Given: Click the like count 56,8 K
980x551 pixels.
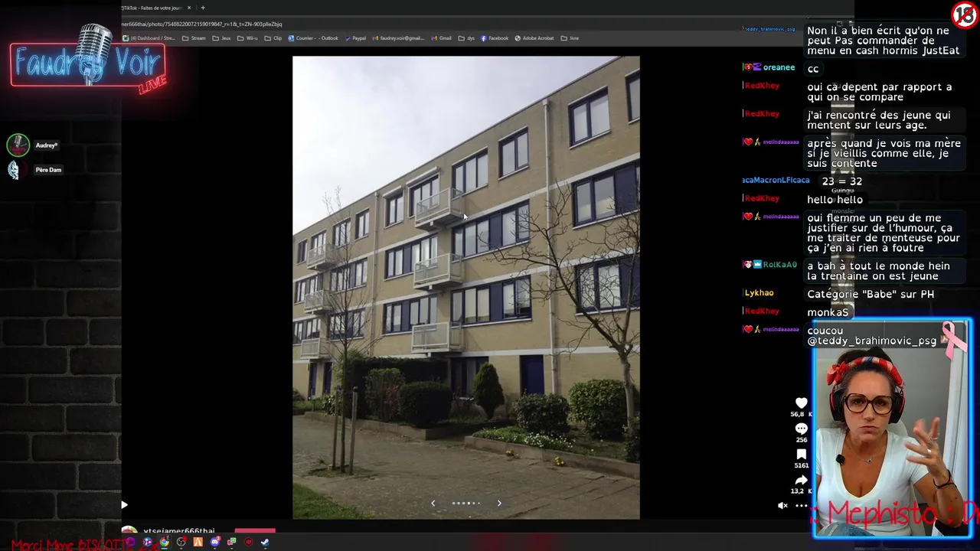Looking at the screenshot, I should click(801, 414).
